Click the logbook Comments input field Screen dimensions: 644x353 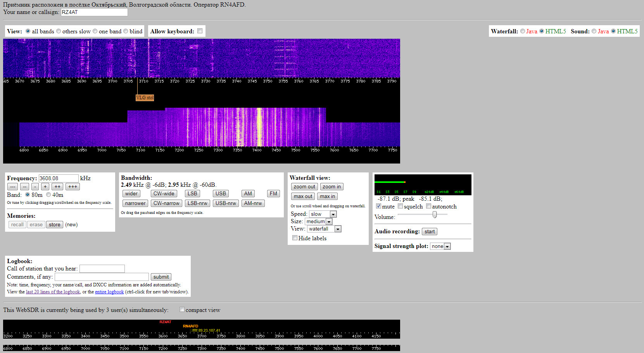tap(102, 277)
